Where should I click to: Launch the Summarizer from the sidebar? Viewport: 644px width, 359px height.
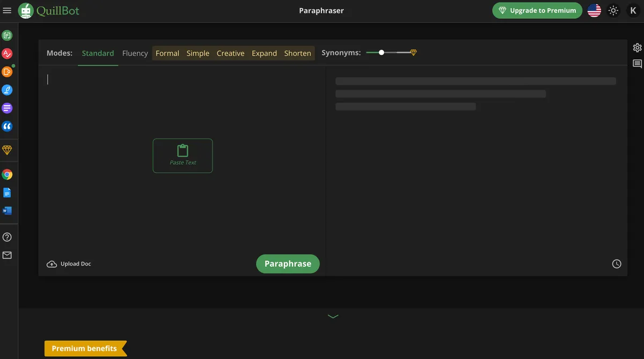coord(8,108)
